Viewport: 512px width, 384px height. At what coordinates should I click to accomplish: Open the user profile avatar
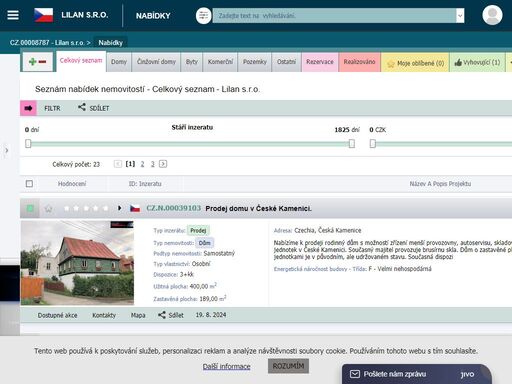pyautogui.click(x=492, y=15)
